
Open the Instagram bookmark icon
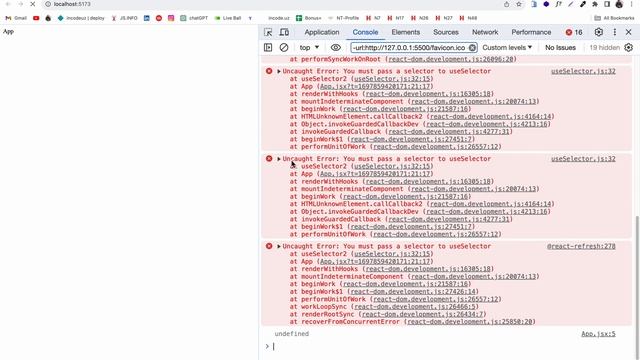tap(171, 18)
